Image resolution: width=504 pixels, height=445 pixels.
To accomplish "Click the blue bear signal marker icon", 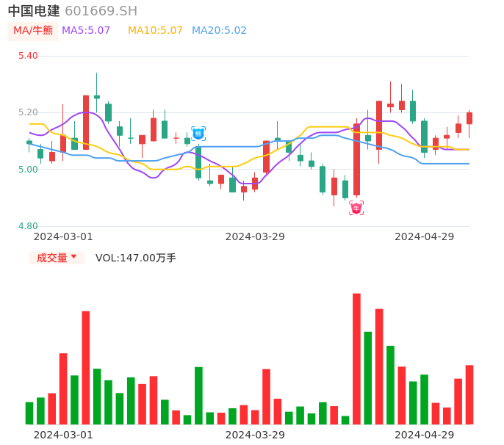I will pos(198,134).
